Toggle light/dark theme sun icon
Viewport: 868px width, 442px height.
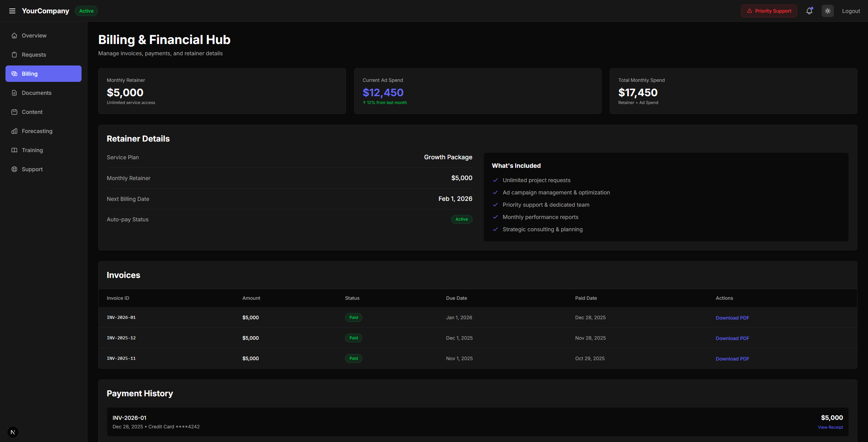(827, 11)
